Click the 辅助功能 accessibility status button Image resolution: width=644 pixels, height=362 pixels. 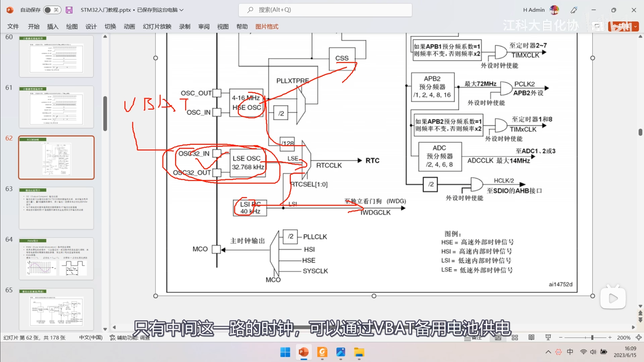coord(130,338)
